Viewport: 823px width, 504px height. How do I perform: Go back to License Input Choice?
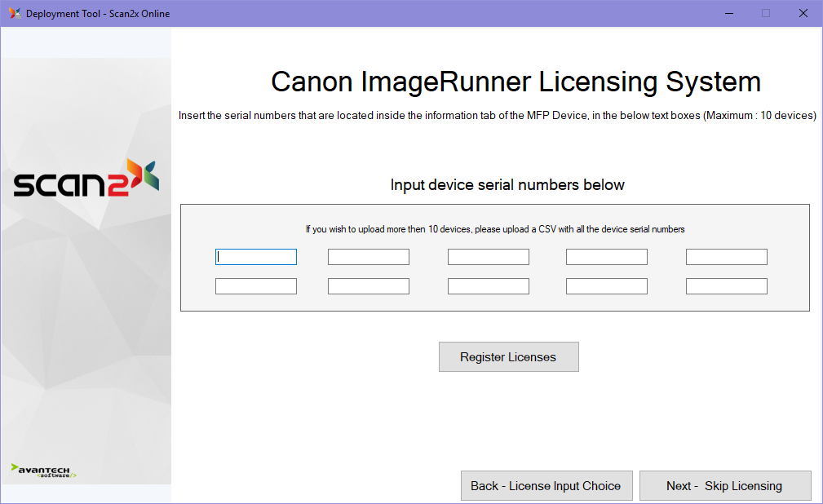point(546,486)
